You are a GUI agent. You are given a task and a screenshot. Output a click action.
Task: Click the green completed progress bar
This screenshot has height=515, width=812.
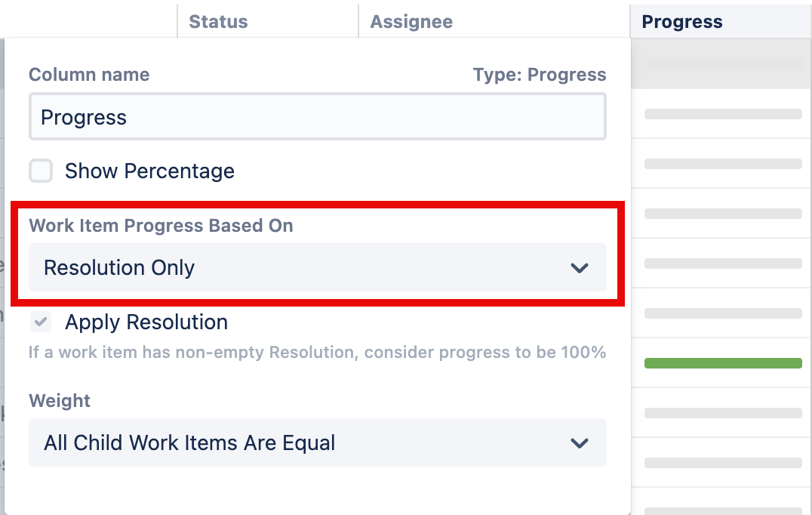pyautogui.click(x=723, y=363)
